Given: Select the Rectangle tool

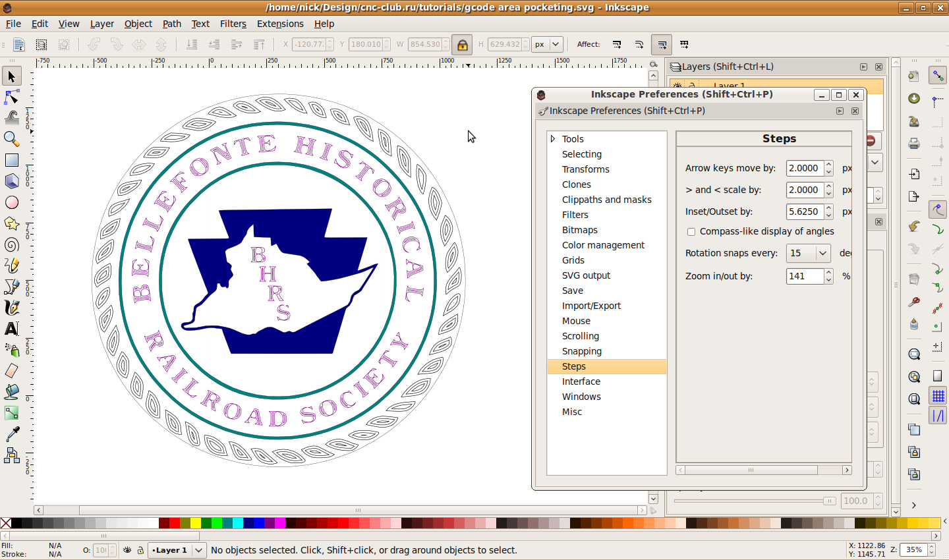Looking at the screenshot, I should [x=12, y=160].
